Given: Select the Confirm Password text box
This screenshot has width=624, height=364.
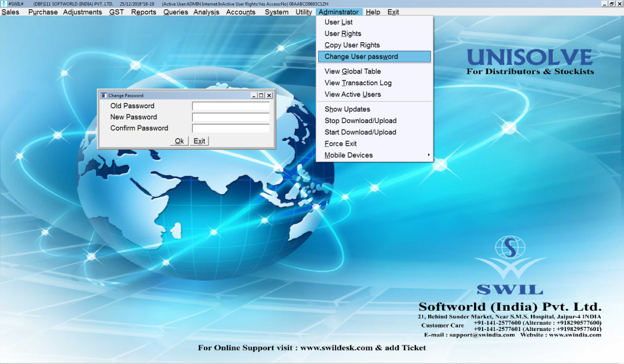Looking at the screenshot, I should click(x=231, y=128).
